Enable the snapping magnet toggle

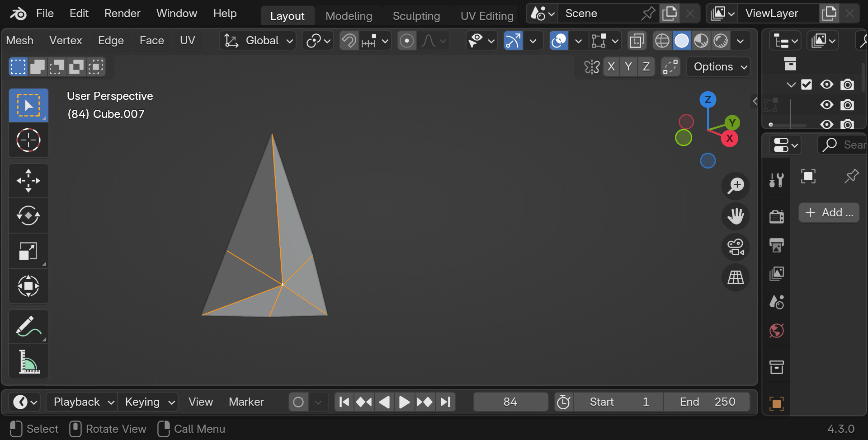(349, 41)
